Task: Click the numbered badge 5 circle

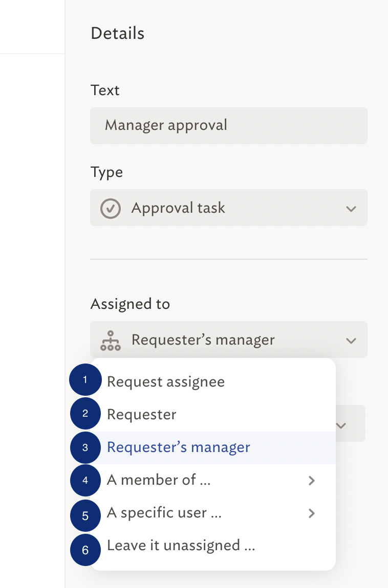Action: point(85,515)
